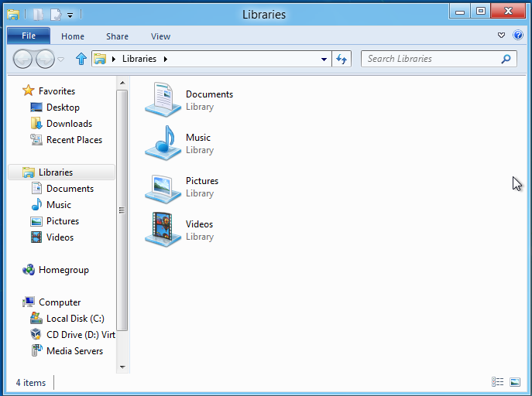Screen dimensions: 532x396
Task: Open the Videos library icon
Action: coord(163,230)
